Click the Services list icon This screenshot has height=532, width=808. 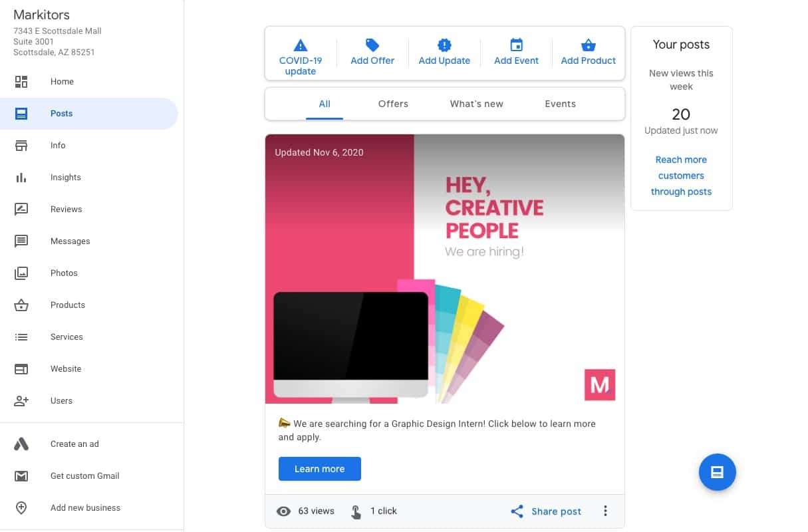[21, 337]
